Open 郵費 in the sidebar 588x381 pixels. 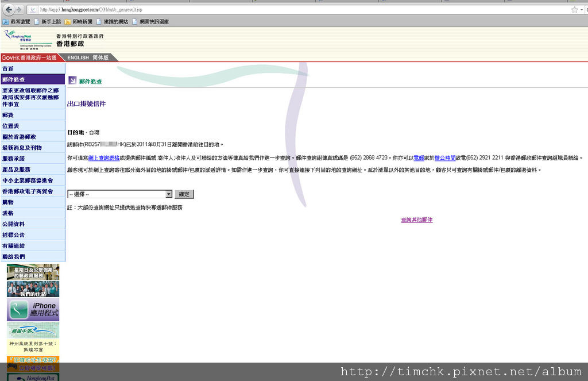pos(33,116)
